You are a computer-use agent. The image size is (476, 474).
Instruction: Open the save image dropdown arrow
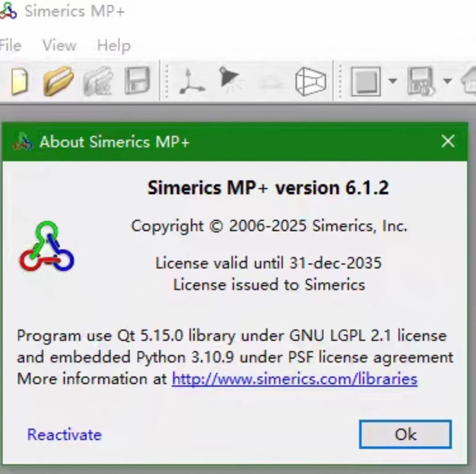pyautogui.click(x=447, y=81)
